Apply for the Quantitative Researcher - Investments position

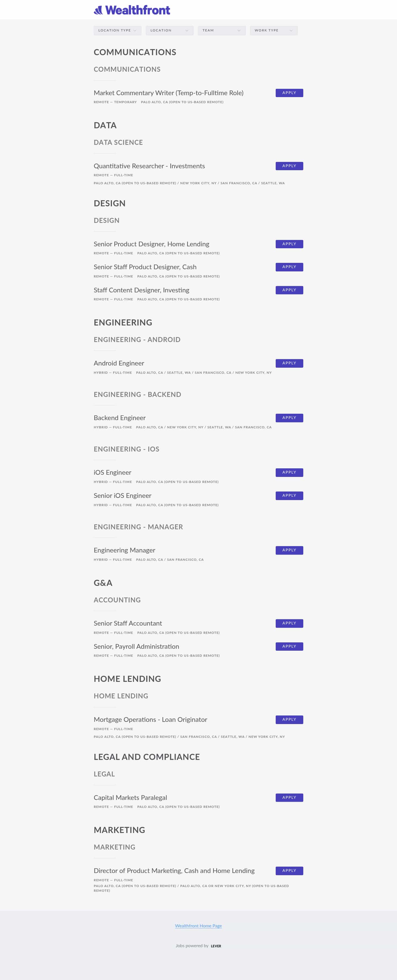289,166
